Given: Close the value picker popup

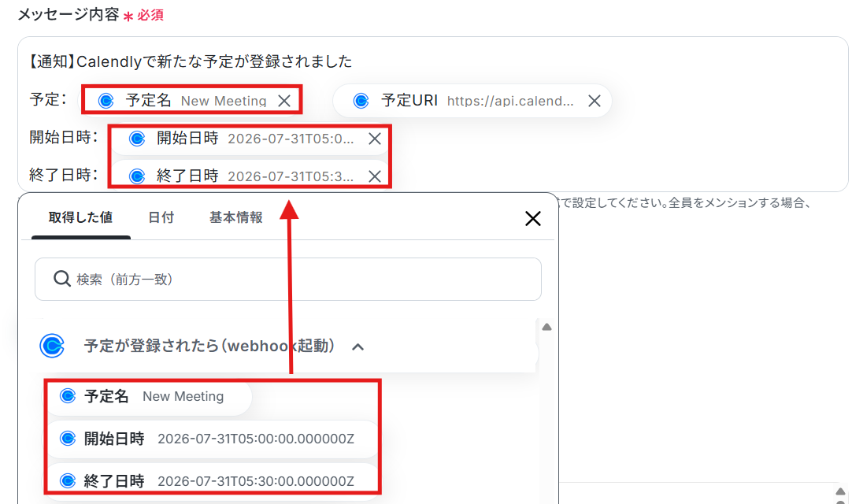Looking at the screenshot, I should coord(533,219).
